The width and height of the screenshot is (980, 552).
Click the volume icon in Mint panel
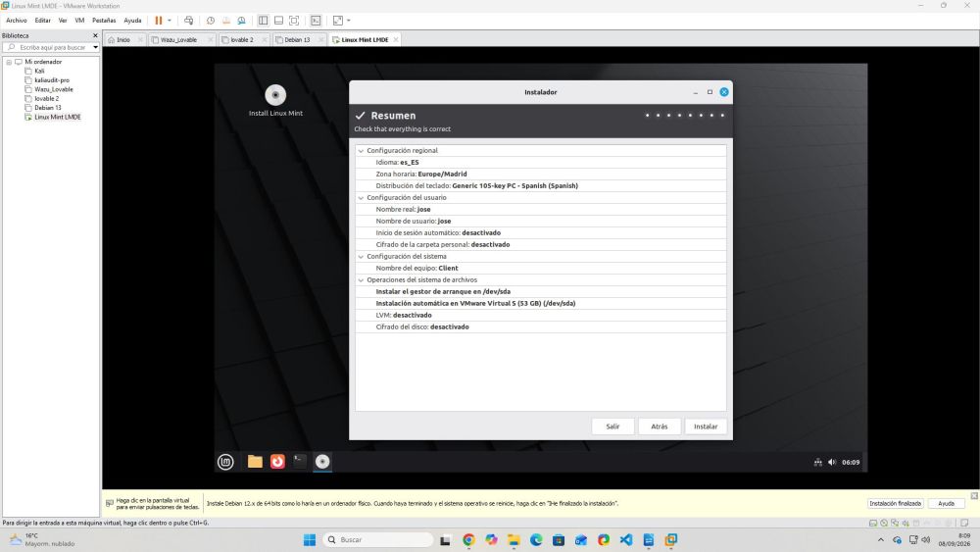click(x=832, y=462)
